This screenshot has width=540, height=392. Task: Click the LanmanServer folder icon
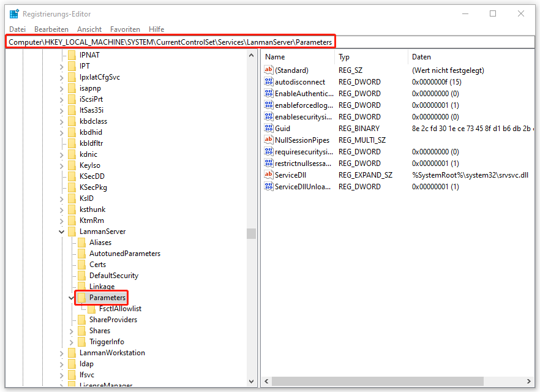72,232
